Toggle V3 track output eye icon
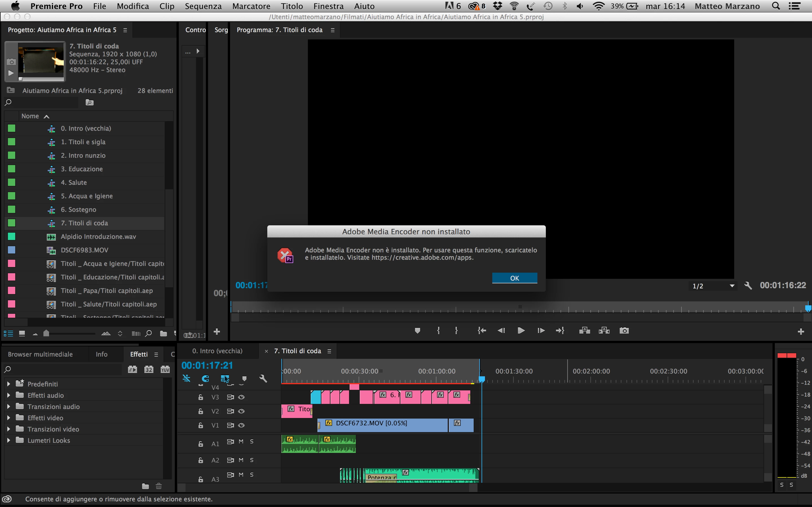 [241, 397]
